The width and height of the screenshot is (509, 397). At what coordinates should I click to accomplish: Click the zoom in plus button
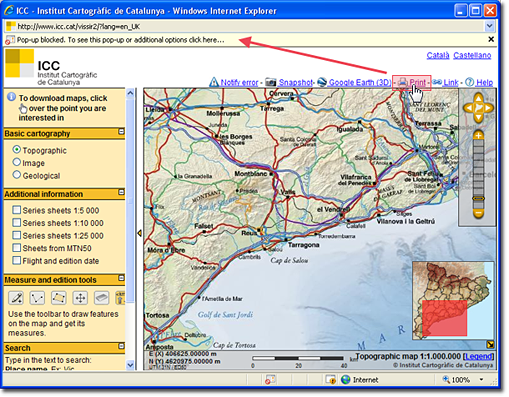tap(478, 135)
